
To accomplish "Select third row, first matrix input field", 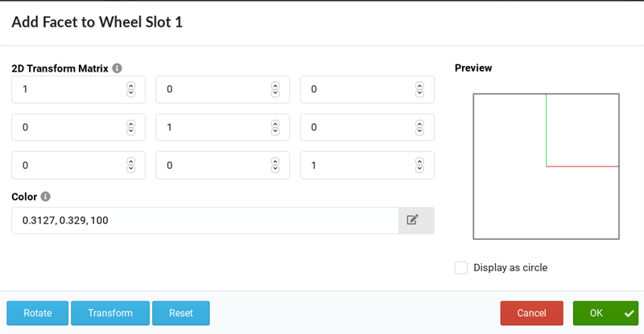I will click(x=68, y=165).
